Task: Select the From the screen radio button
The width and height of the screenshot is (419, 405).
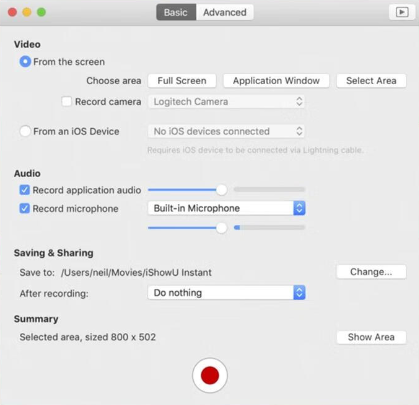Action: pos(25,62)
